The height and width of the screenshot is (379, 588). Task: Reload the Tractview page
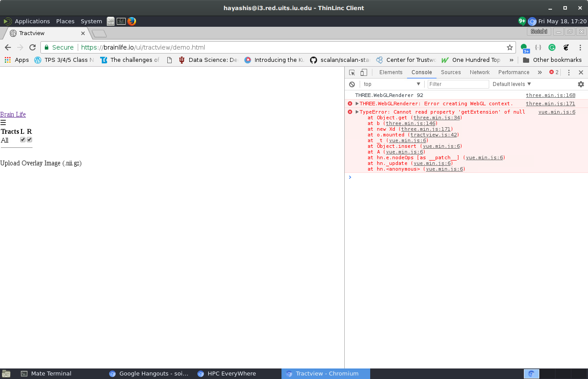32,47
